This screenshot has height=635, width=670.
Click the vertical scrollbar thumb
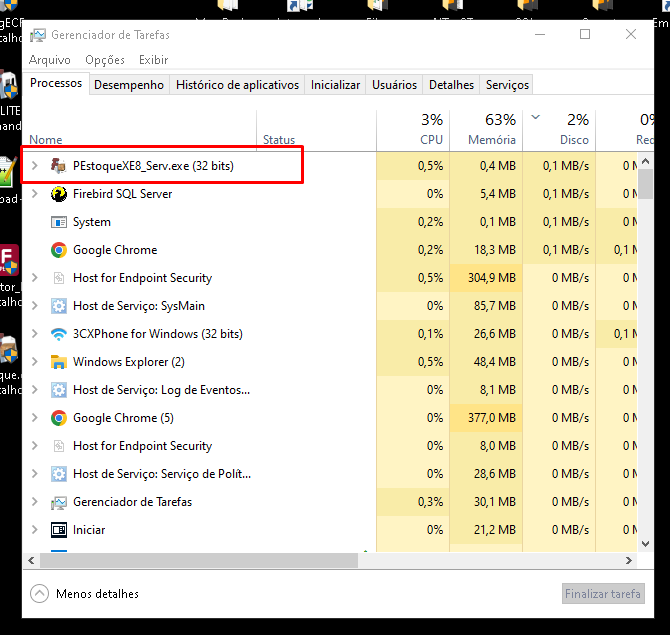pos(646,184)
